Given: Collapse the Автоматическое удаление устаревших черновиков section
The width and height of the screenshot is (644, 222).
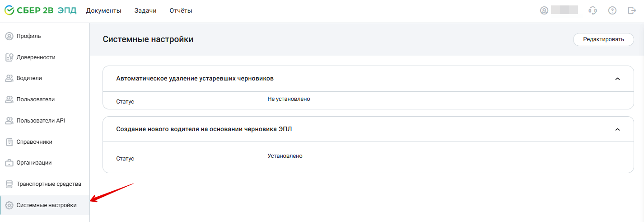Looking at the screenshot, I should click(x=618, y=79).
